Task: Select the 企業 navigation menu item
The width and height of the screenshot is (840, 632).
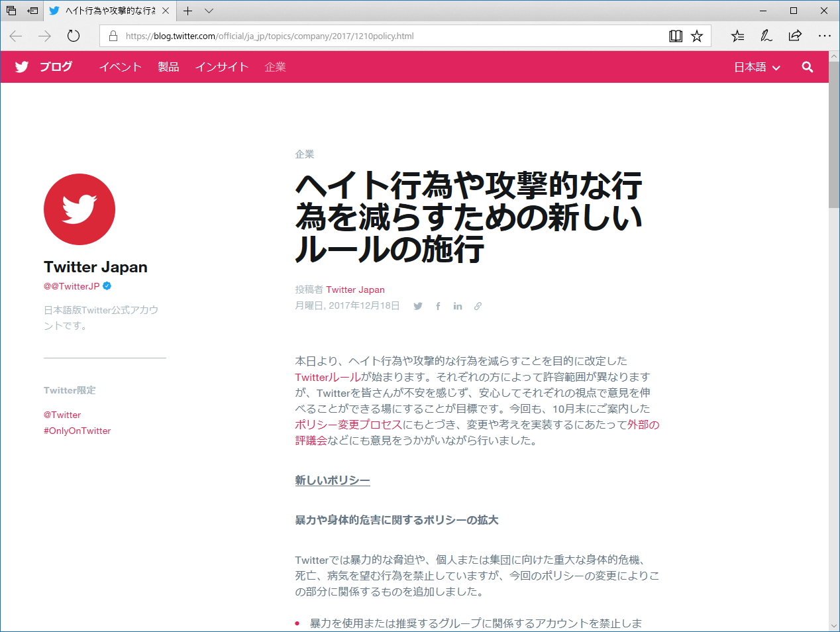Action: click(275, 66)
